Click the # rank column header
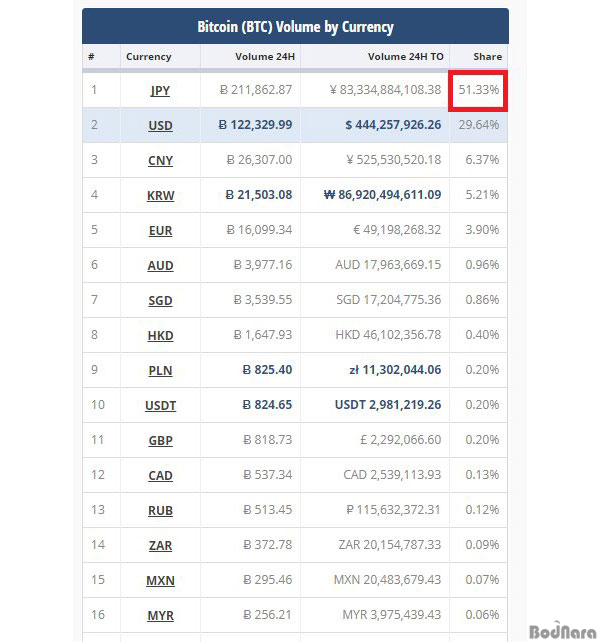The image size is (600, 642). click(91, 57)
